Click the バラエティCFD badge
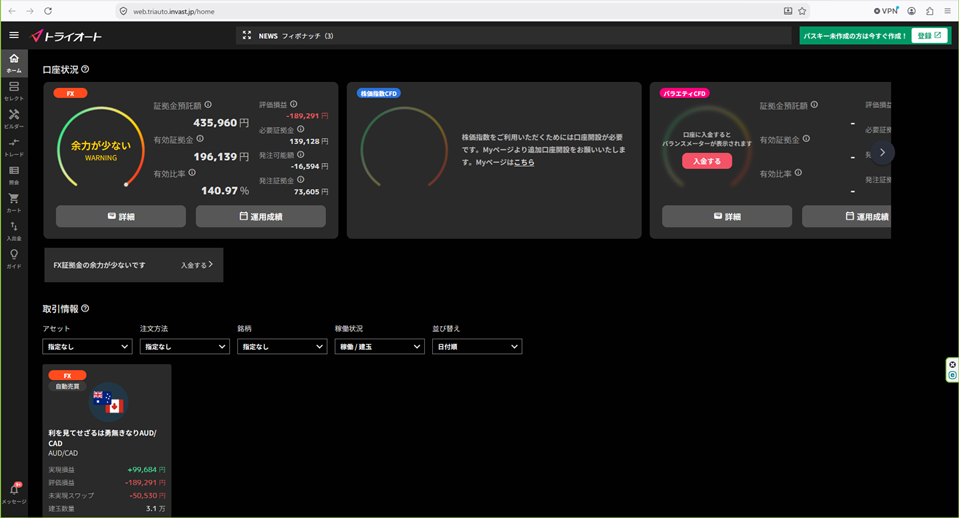 click(x=684, y=93)
